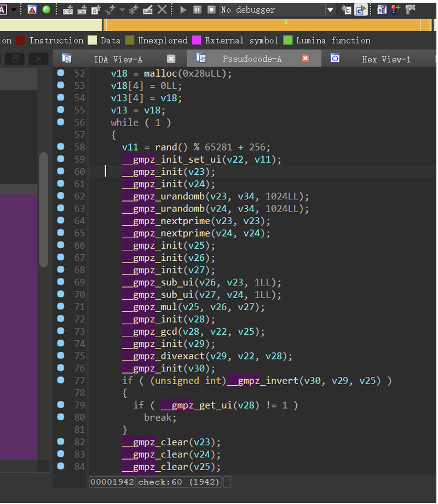438x504 pixels.
Task: Click the pencil edit toolbar icon
Action: (x=148, y=10)
